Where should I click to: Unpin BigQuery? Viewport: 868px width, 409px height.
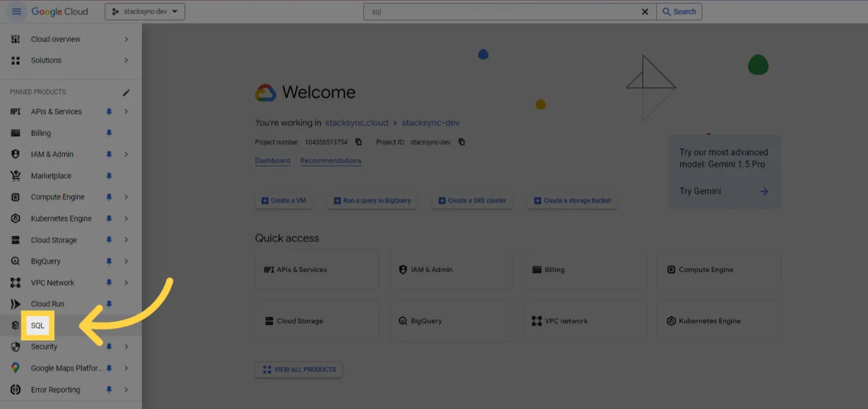pyautogui.click(x=109, y=261)
